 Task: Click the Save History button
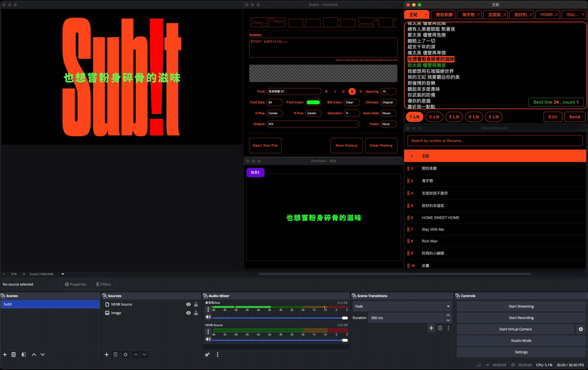[346, 145]
